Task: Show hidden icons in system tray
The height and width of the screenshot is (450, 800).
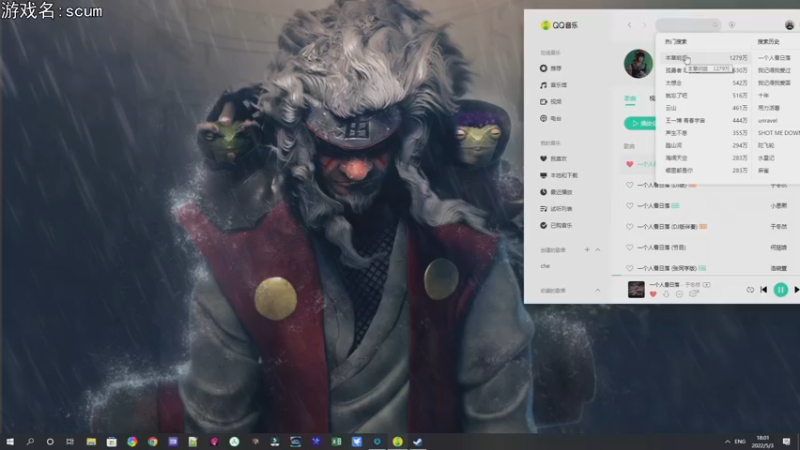Action: pos(727,442)
